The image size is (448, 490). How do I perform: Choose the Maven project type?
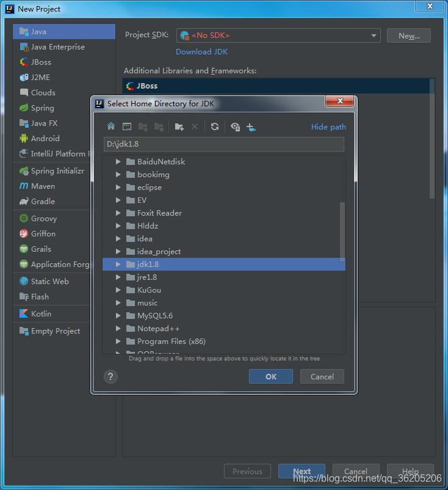tap(52, 186)
